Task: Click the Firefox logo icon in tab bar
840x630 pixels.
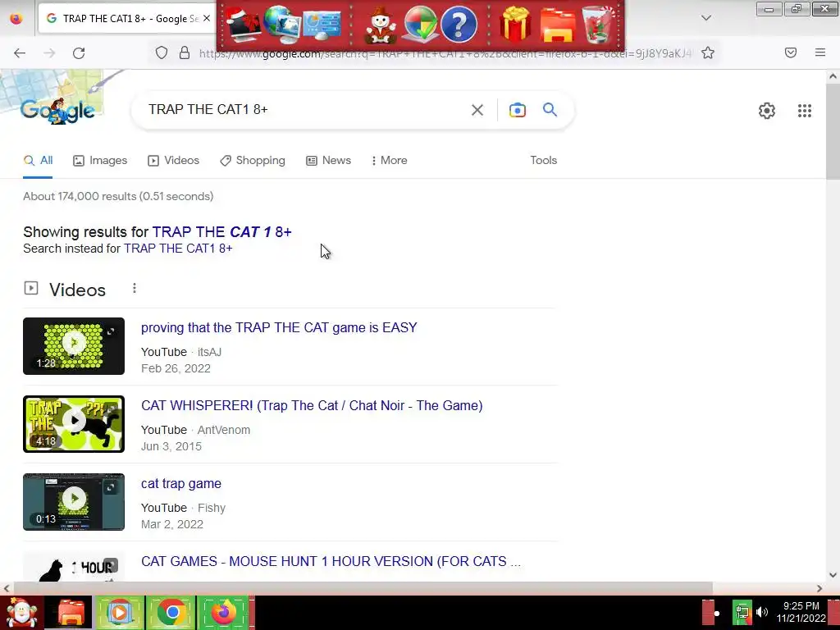Action: pyautogui.click(x=16, y=18)
